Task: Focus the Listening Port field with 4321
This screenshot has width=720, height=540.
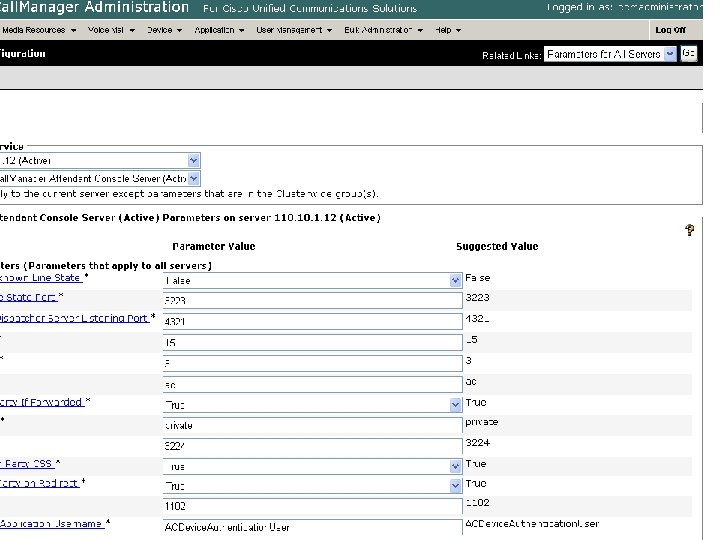Action: pos(312,321)
